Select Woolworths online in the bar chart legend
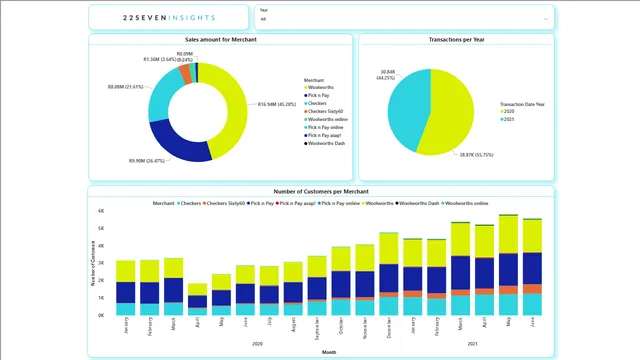The width and height of the screenshot is (640, 360). point(464,203)
